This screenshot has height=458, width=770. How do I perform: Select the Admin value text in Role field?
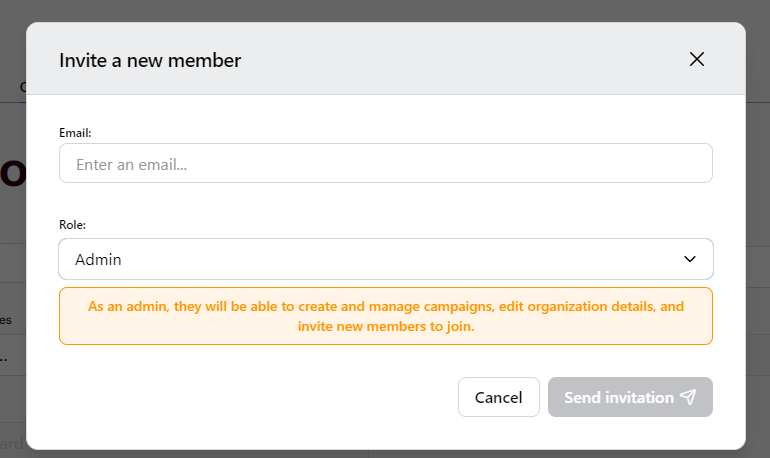pos(98,259)
